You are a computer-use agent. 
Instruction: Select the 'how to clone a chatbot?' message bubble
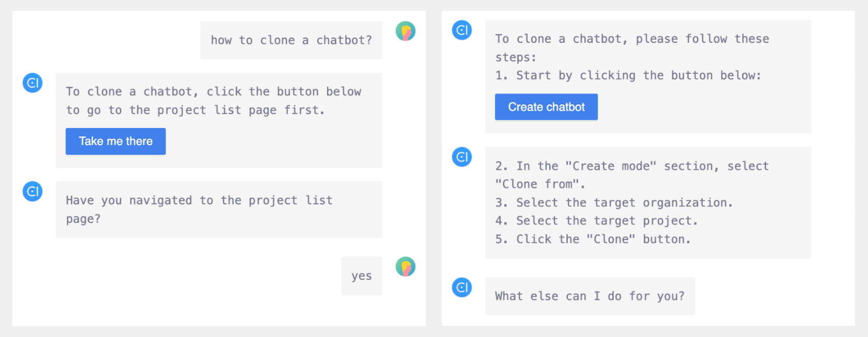click(x=291, y=40)
